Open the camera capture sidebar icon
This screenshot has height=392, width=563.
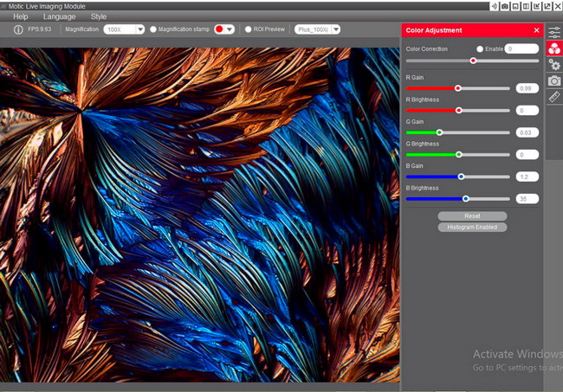click(x=554, y=80)
